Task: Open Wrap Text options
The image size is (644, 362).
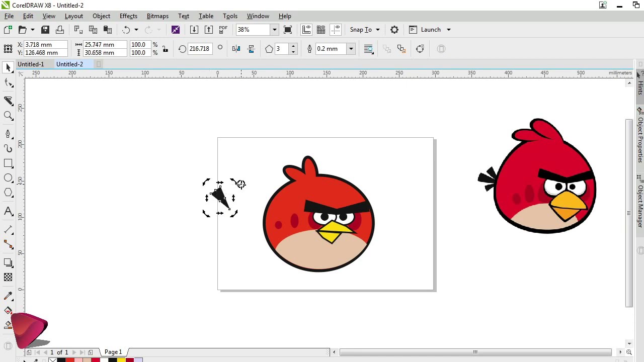Action: point(368,49)
